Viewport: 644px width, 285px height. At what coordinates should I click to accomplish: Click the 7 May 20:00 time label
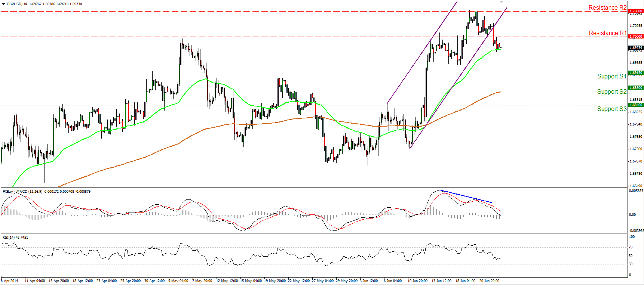point(202,281)
